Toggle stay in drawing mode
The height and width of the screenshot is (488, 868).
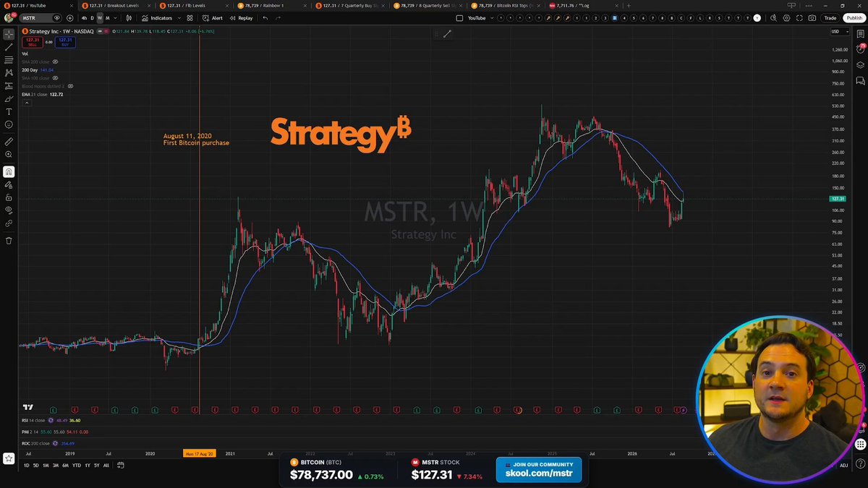[9, 184]
